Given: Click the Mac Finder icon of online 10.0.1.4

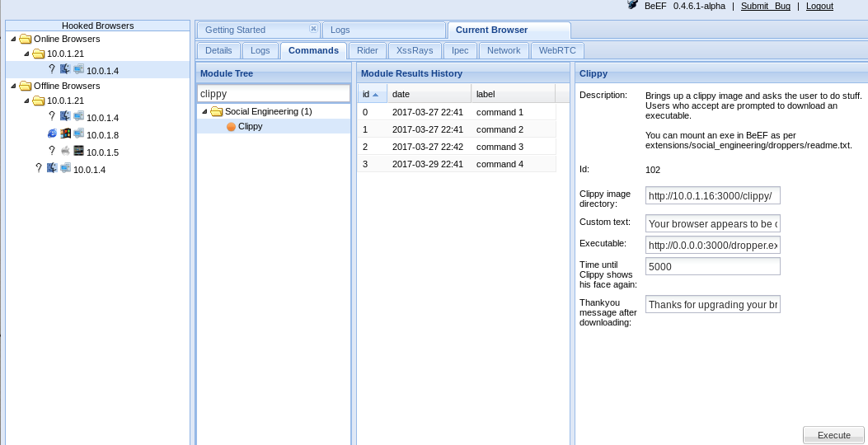Looking at the screenshot, I should tap(65, 70).
